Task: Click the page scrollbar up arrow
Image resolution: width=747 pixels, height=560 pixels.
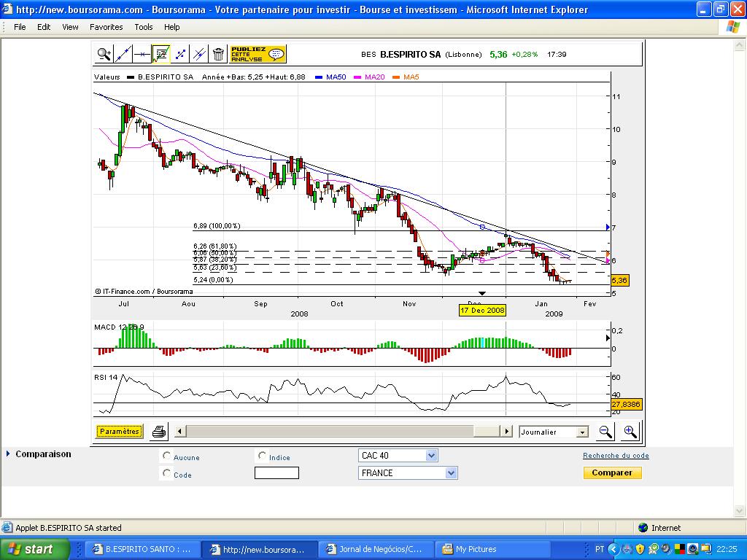Action: [740, 45]
